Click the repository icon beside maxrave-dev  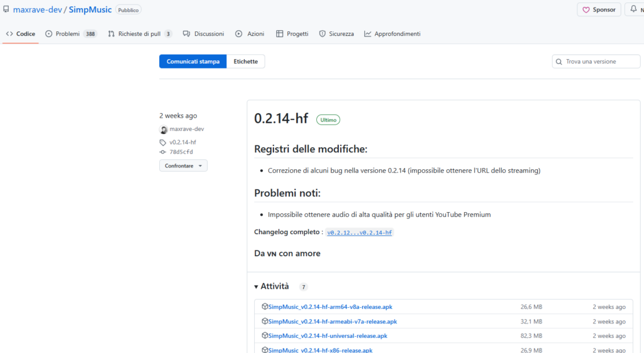[x=6, y=9]
